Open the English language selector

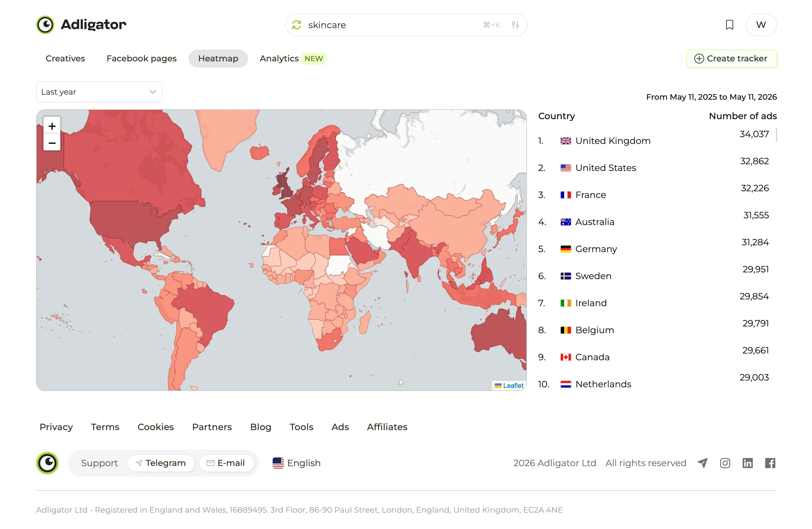point(297,463)
